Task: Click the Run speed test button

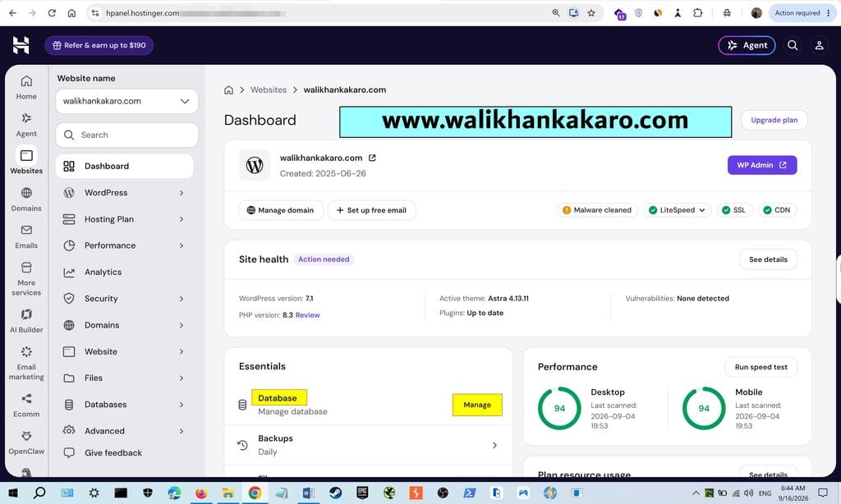Action: (761, 367)
